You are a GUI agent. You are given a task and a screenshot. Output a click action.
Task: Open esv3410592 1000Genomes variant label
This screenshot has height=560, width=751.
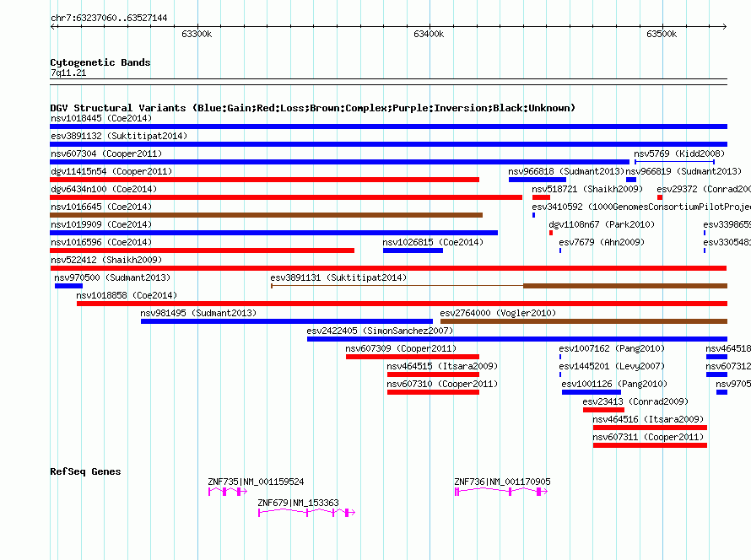pyautogui.click(x=641, y=207)
